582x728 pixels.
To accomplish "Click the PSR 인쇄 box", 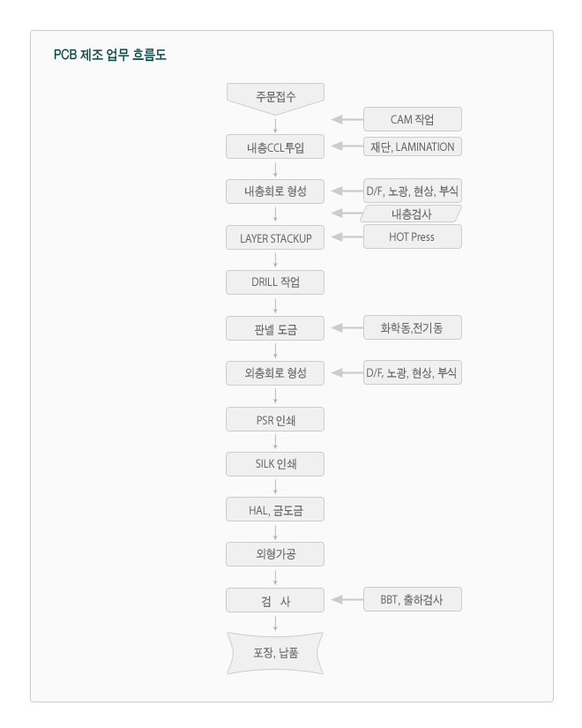I will [275, 419].
